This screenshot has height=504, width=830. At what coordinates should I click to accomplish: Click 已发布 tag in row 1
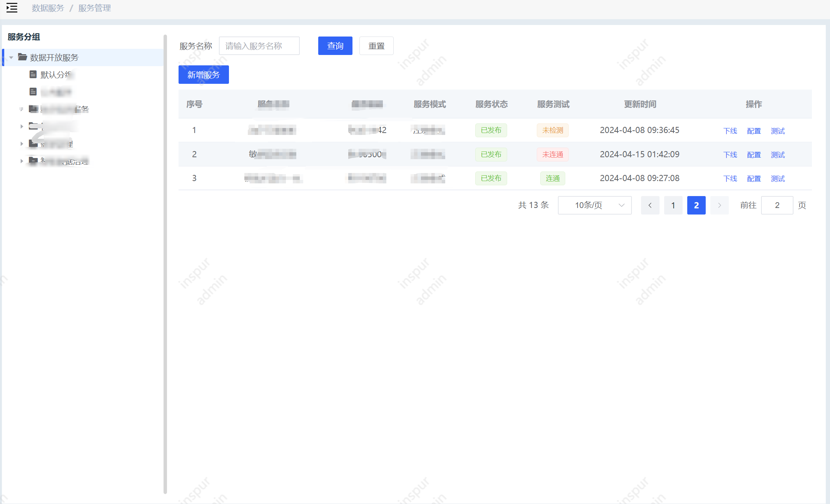(x=491, y=130)
